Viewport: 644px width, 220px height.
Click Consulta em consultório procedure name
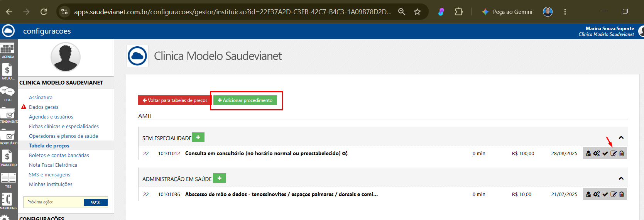(x=263, y=153)
